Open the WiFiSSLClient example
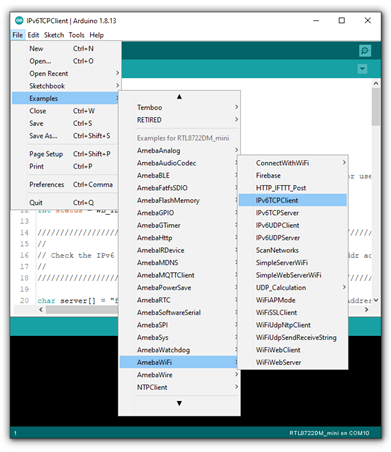The width and height of the screenshot is (391, 452). [x=293, y=313]
